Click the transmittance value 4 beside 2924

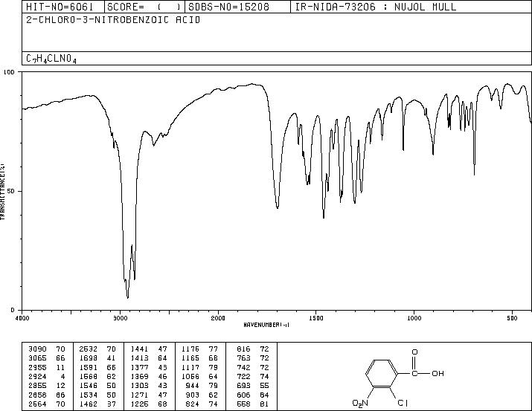[x=63, y=376]
